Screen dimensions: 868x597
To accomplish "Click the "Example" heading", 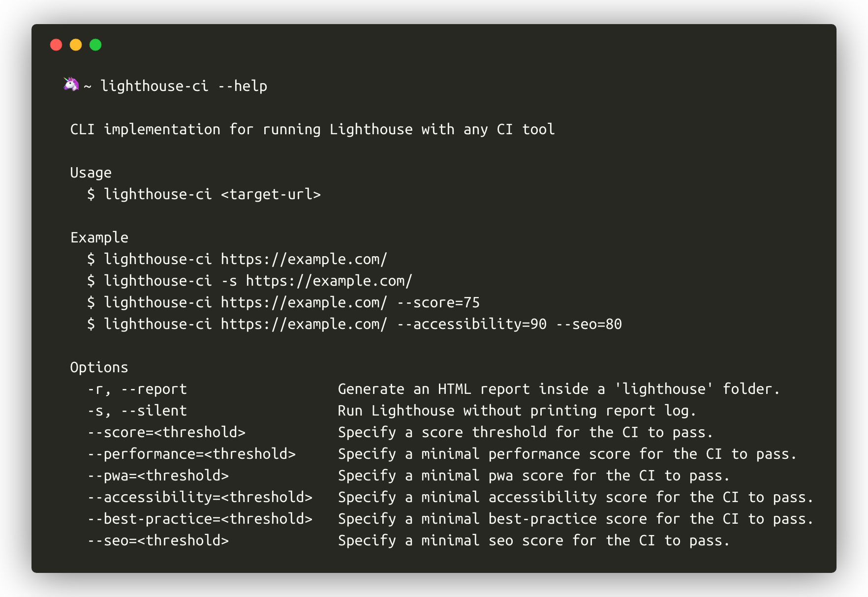I will pos(99,238).
